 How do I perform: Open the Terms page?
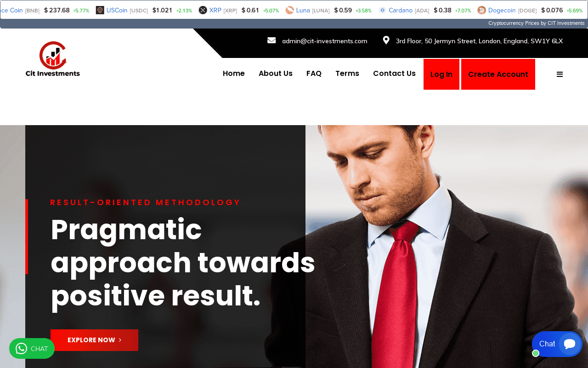pyautogui.click(x=347, y=74)
